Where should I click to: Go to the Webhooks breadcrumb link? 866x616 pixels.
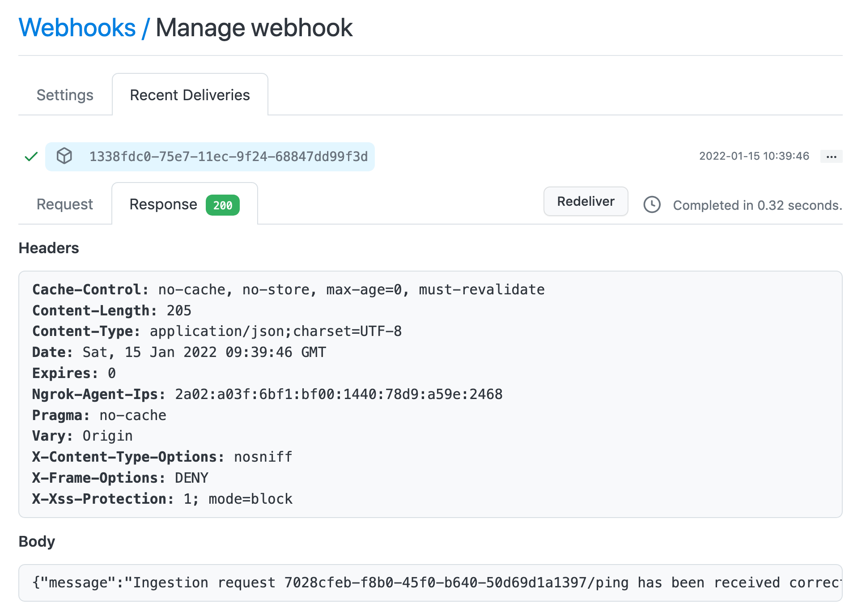click(x=77, y=28)
